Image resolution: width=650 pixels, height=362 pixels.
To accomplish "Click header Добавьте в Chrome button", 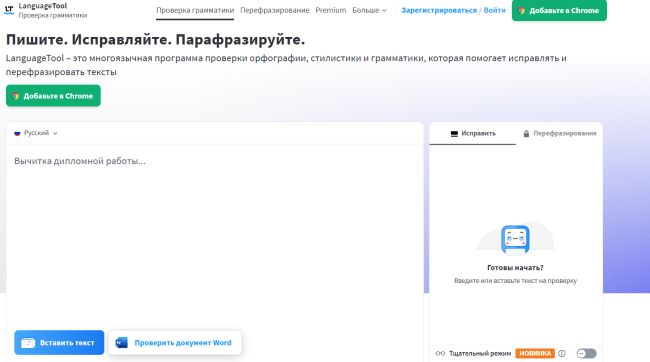I will (559, 10).
